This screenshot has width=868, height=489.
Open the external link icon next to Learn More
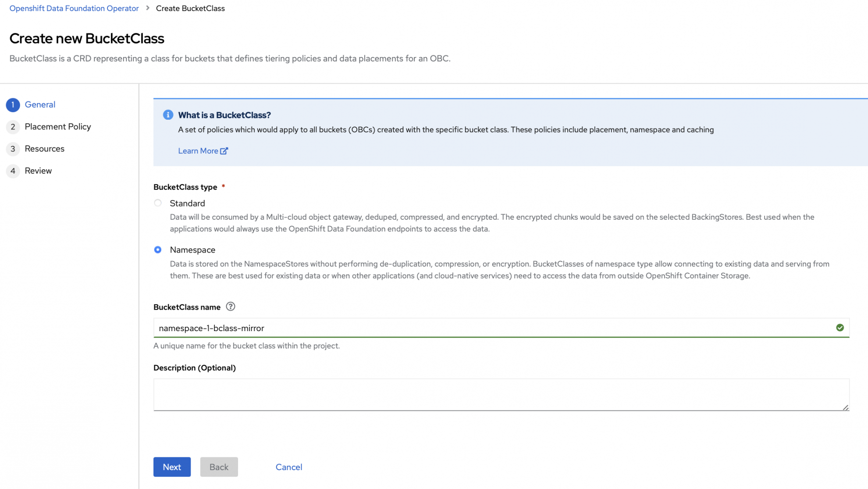[x=224, y=150]
